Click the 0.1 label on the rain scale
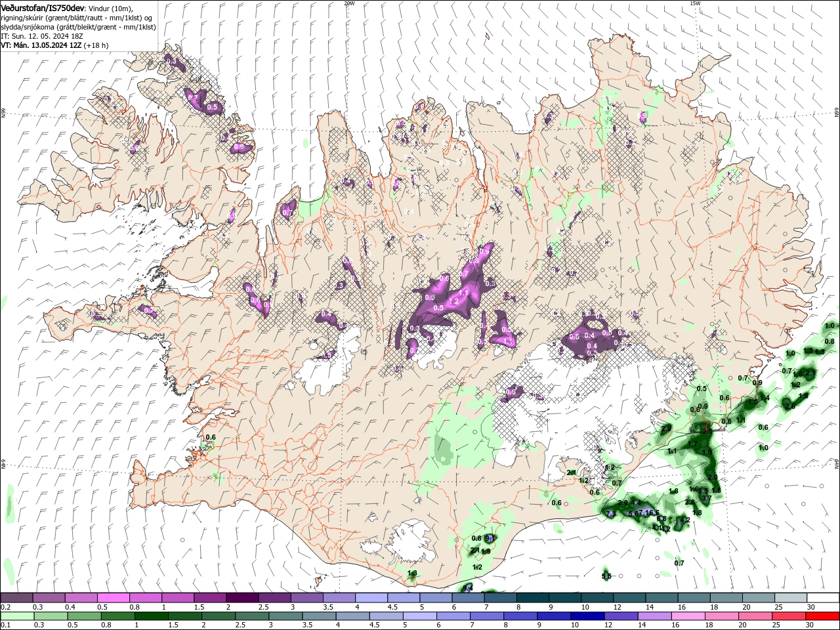 (x=5, y=625)
